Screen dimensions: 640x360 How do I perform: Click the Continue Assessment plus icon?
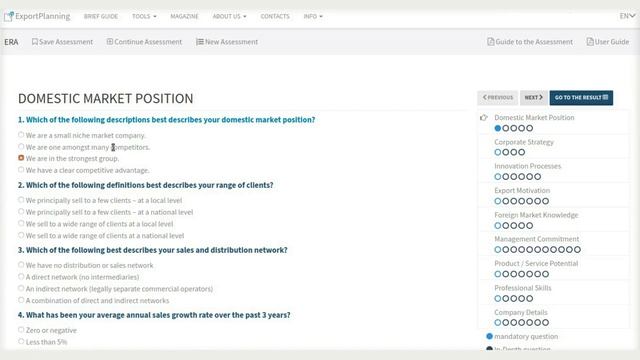click(110, 42)
